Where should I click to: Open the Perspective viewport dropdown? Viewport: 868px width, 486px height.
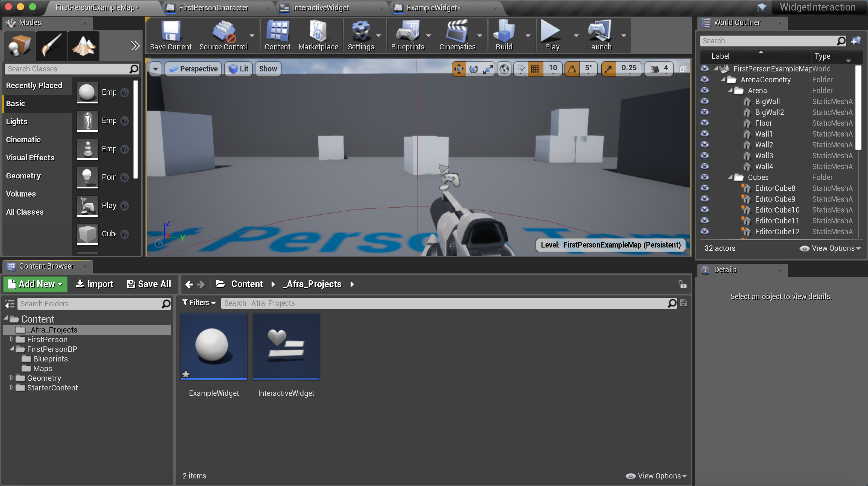[193, 69]
